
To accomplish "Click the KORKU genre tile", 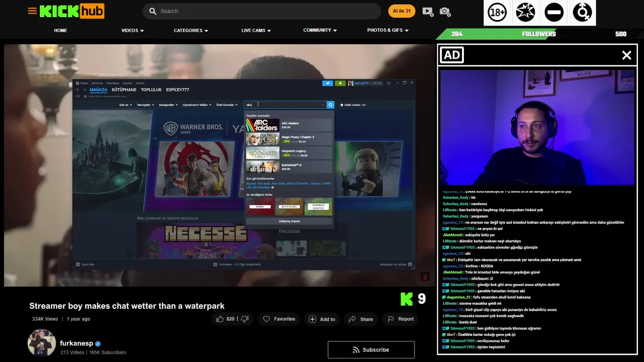I will click(x=260, y=206).
